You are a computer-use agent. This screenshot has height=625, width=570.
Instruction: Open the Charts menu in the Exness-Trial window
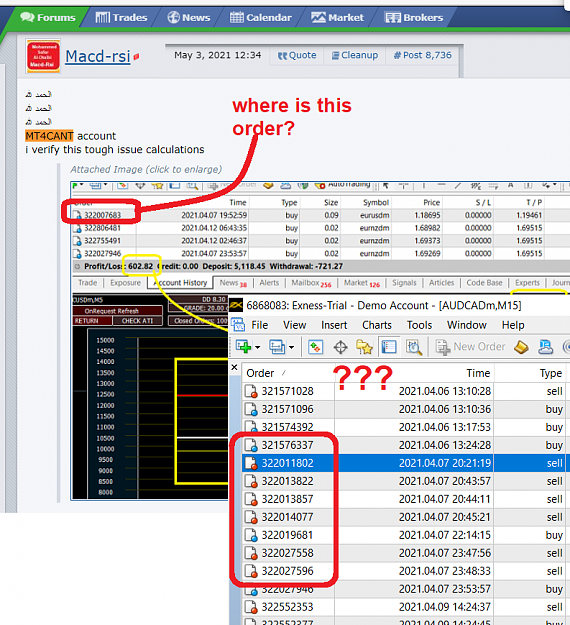point(377,325)
